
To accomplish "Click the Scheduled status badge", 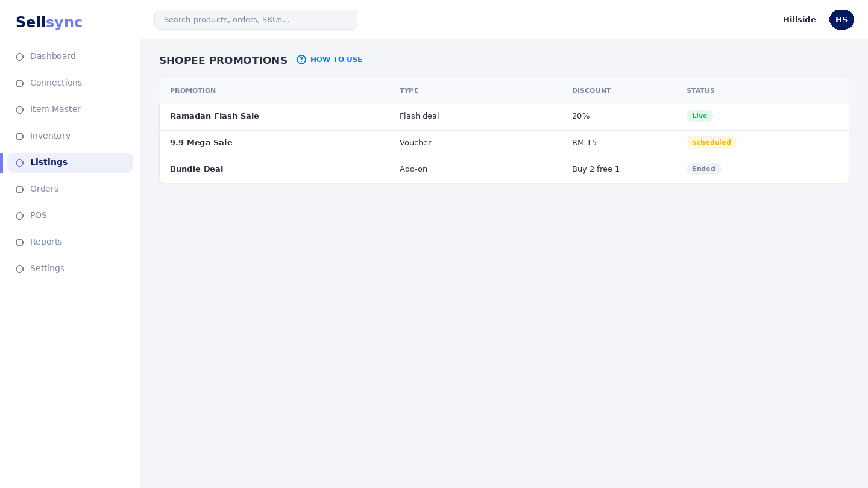I will coord(711,142).
